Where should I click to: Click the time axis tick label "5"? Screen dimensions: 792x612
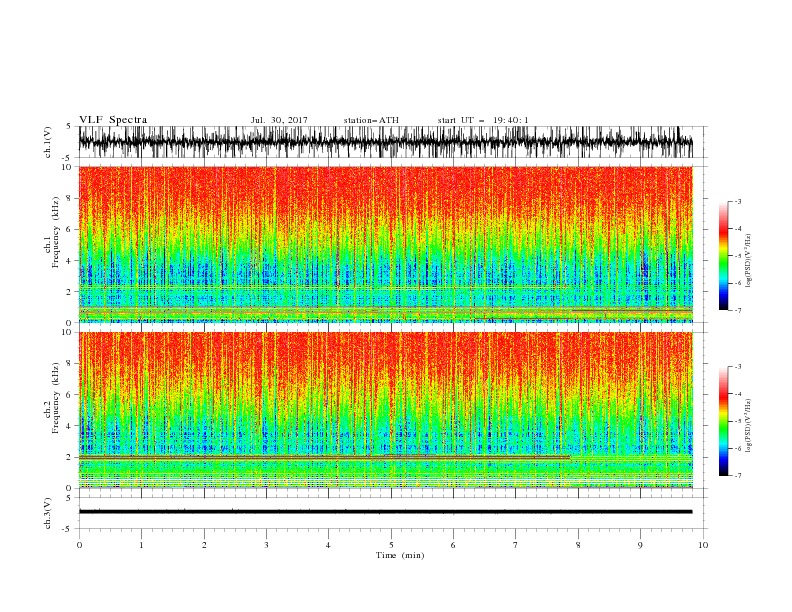[x=391, y=545]
